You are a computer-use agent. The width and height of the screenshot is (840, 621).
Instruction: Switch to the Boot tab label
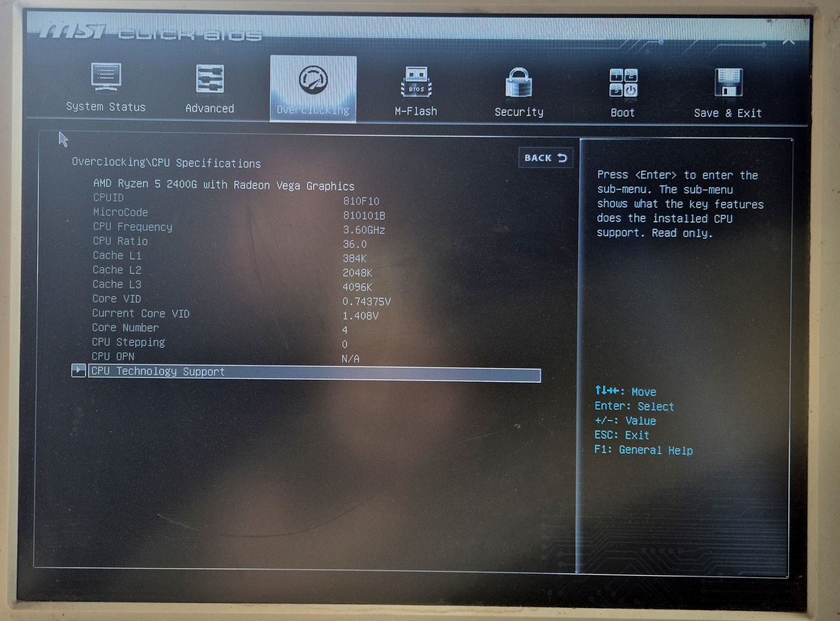point(623,113)
